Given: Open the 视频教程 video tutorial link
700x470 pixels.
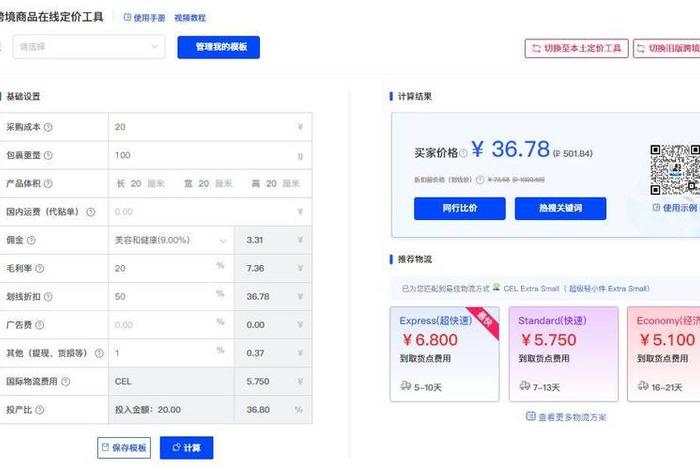Looking at the screenshot, I should coord(190,18).
